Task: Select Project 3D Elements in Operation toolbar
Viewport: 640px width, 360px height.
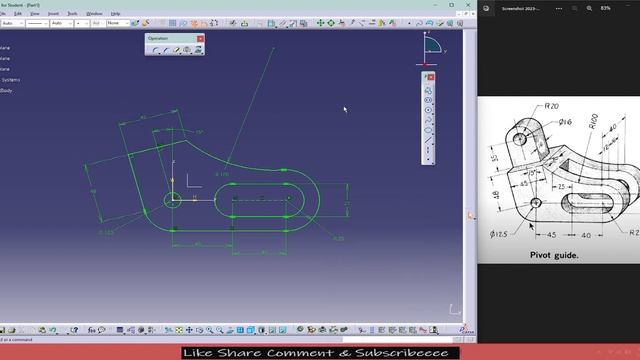Action: pyautogui.click(x=198, y=50)
